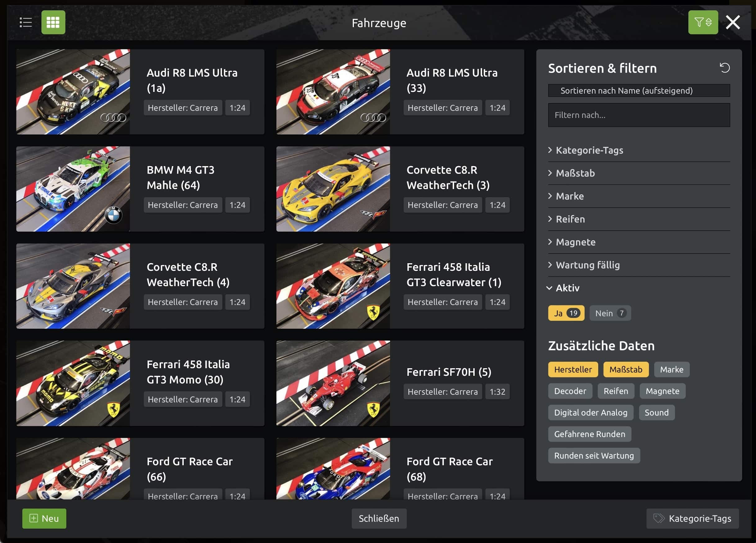Open the Audi R8 LMS Ultra (1a) thumbnail
This screenshot has height=543, width=756.
click(x=73, y=92)
